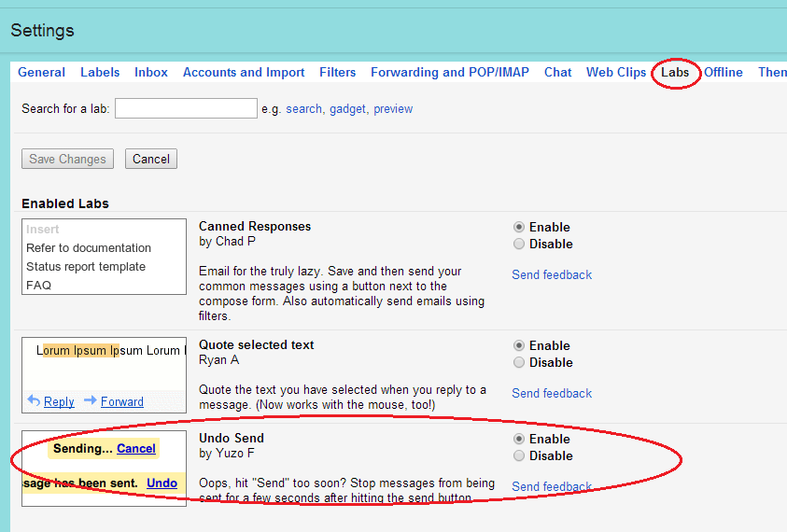Image resolution: width=787 pixels, height=532 pixels.
Task: Switch to the General tab
Action: click(41, 72)
